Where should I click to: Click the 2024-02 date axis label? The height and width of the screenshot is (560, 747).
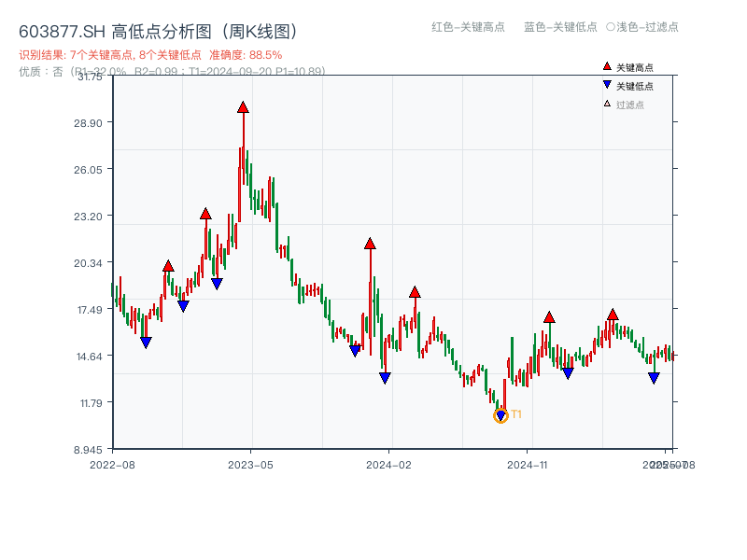[388, 465]
